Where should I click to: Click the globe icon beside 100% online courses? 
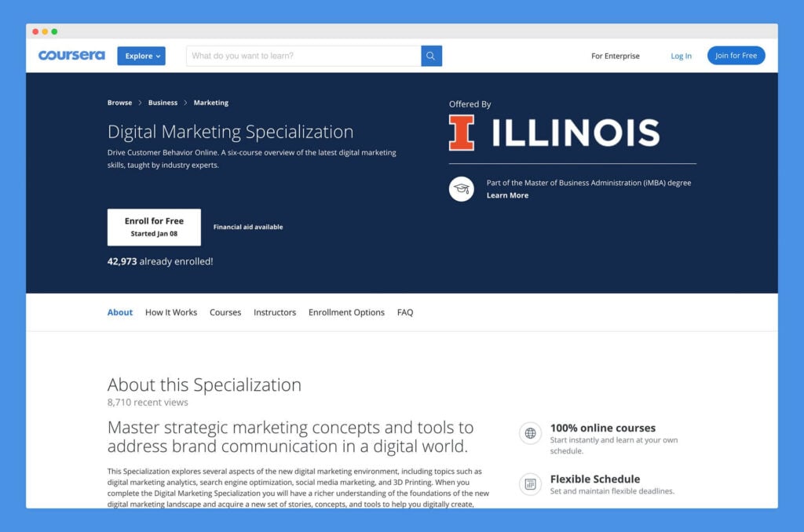[x=530, y=433]
